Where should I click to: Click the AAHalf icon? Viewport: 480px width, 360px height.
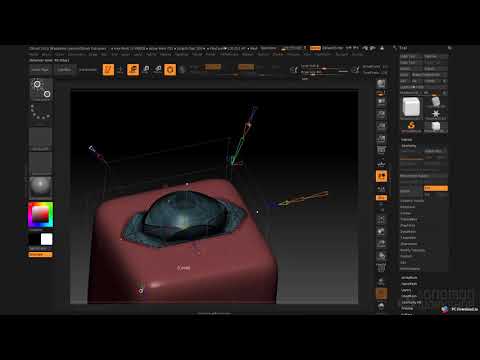tap(381, 139)
